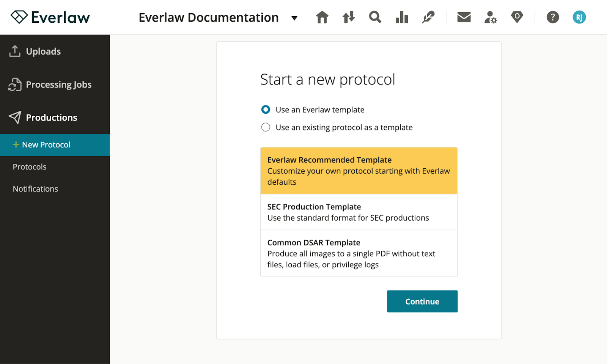Select the New Protocol sidebar item
Image resolution: width=607 pixels, height=364 pixels.
pos(55,145)
